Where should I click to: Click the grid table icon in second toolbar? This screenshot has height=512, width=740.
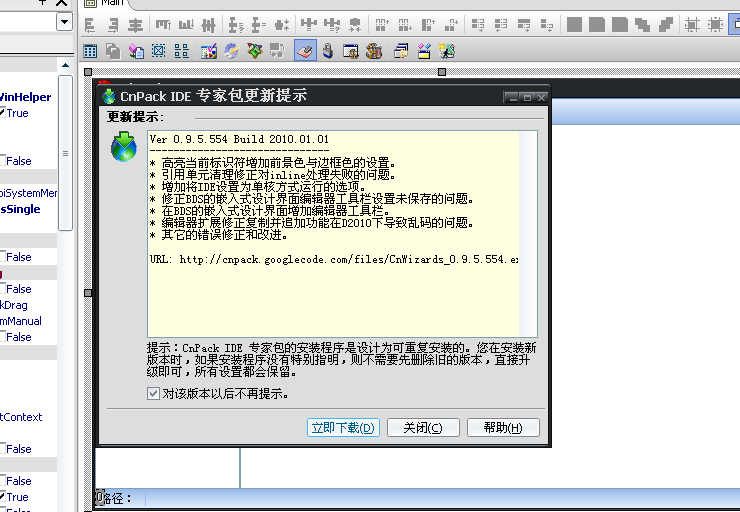click(91, 50)
